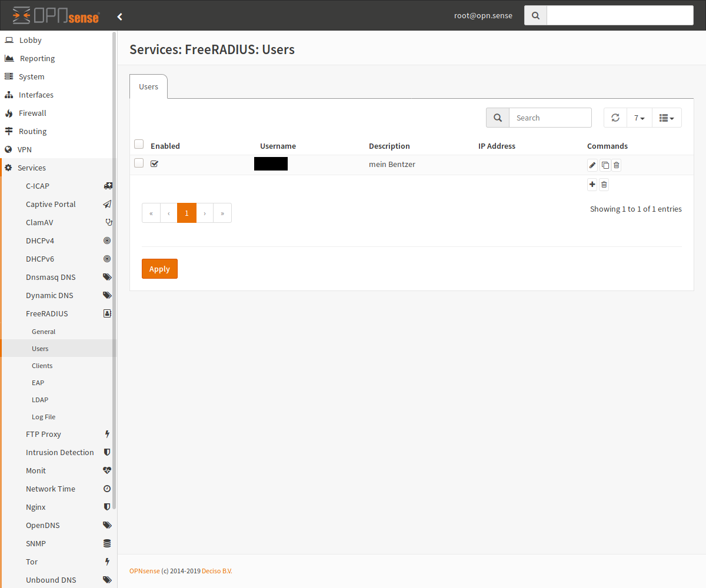Open the column selection dropdown

tap(667, 118)
